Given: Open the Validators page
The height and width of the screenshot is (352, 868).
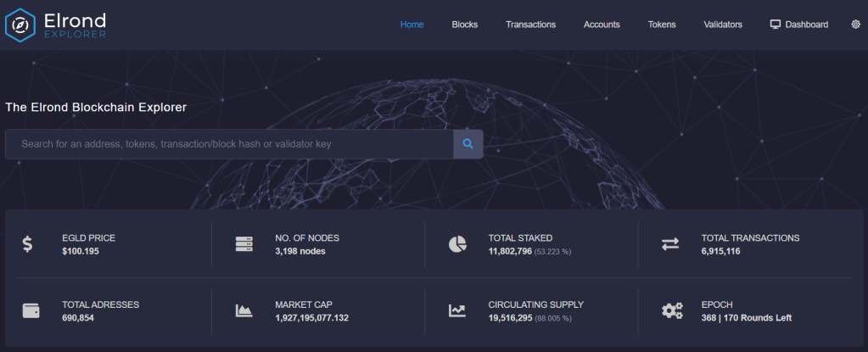Looking at the screenshot, I should point(723,25).
